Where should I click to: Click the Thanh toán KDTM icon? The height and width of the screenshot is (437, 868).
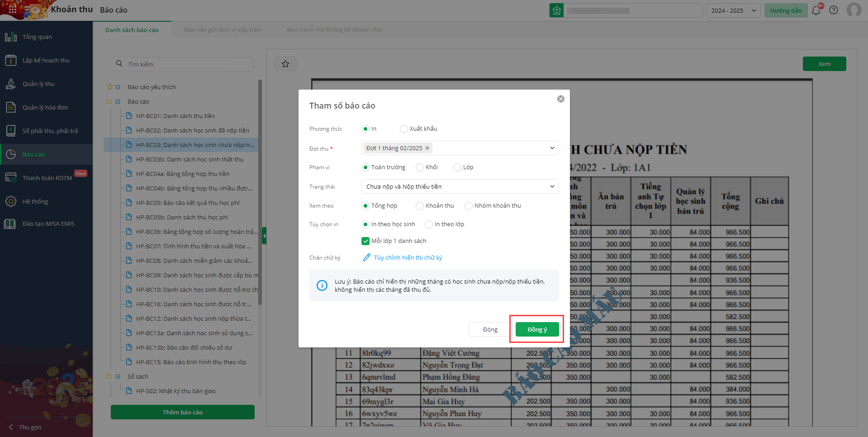coord(11,178)
